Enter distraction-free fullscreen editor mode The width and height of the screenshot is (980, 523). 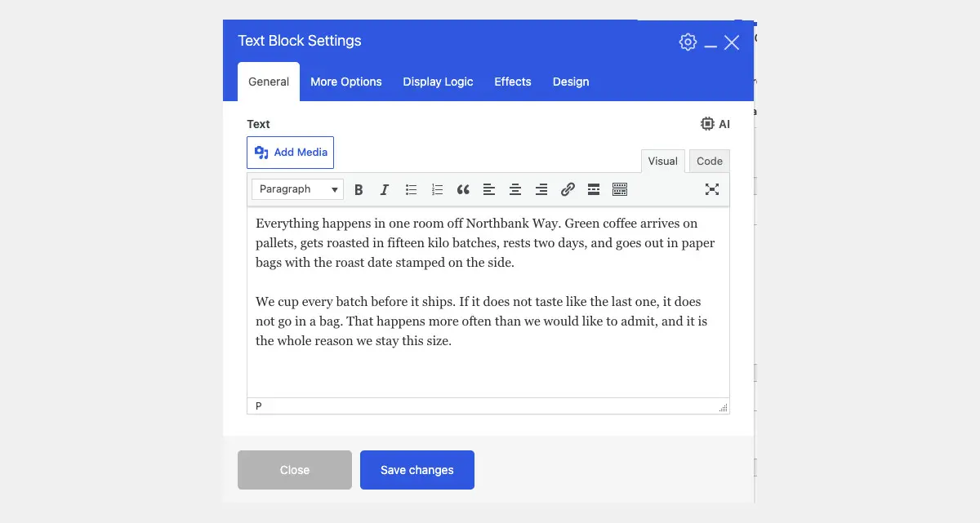point(712,189)
